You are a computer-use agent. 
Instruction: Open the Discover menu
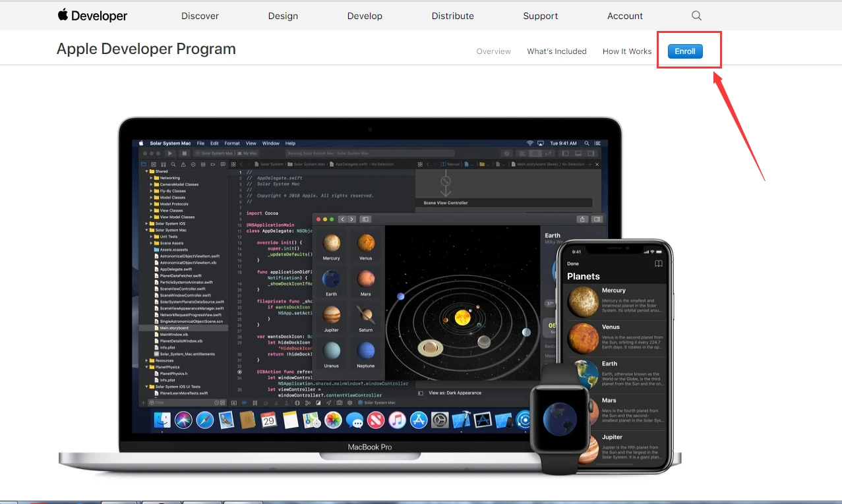coord(200,16)
